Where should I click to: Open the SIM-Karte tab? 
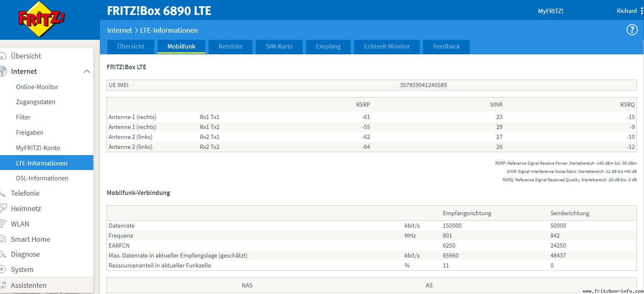click(x=279, y=46)
